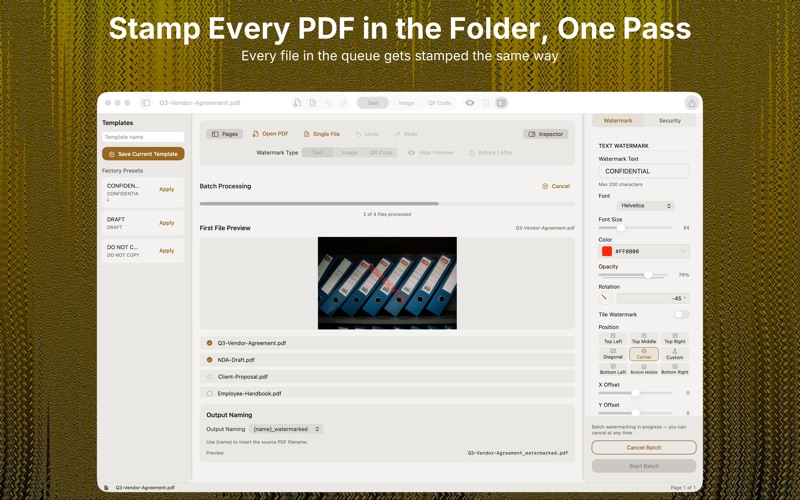
Task: Click Save Current Template
Action: (x=143, y=154)
